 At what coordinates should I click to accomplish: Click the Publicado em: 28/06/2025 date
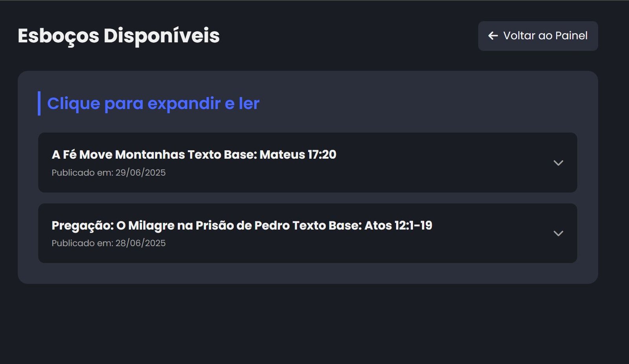[109, 243]
